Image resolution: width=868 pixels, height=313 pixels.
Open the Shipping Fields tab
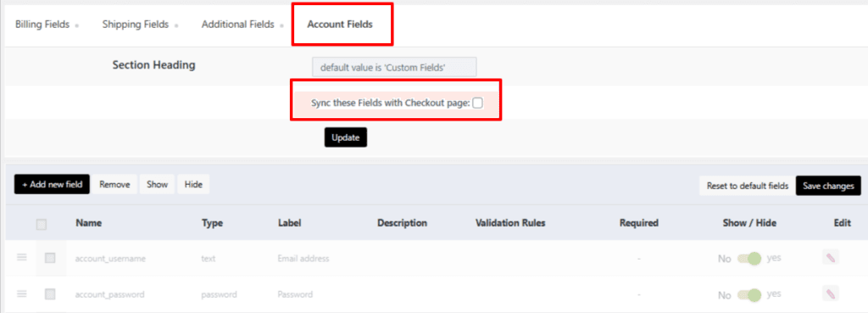click(135, 25)
